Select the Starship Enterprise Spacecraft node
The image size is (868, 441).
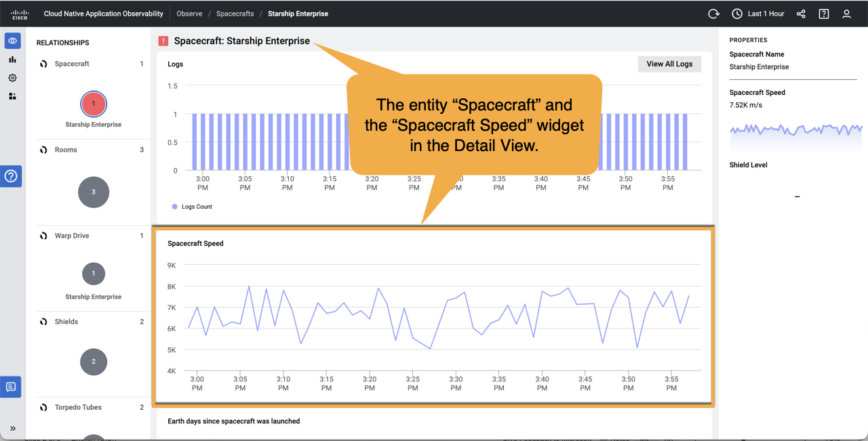pos(94,104)
